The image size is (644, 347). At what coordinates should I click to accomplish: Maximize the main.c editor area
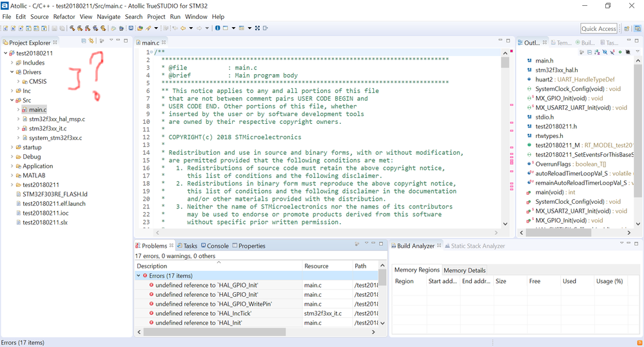coord(508,40)
